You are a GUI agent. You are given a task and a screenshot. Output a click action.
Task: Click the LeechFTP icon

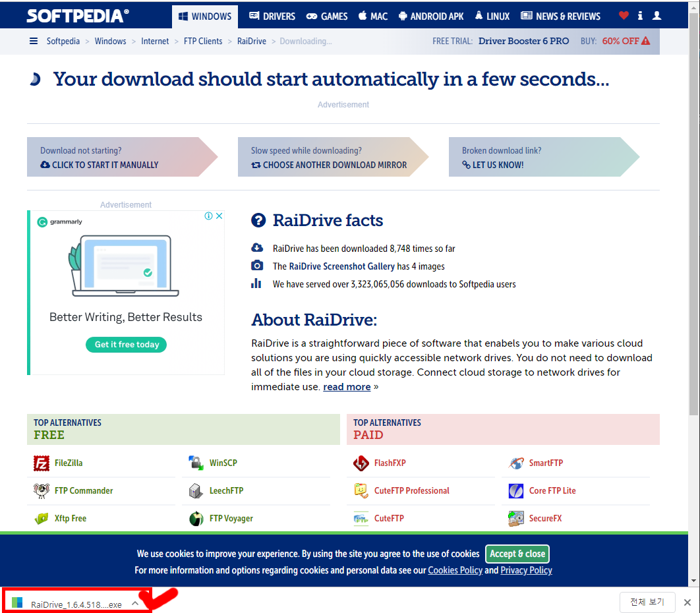click(x=196, y=490)
